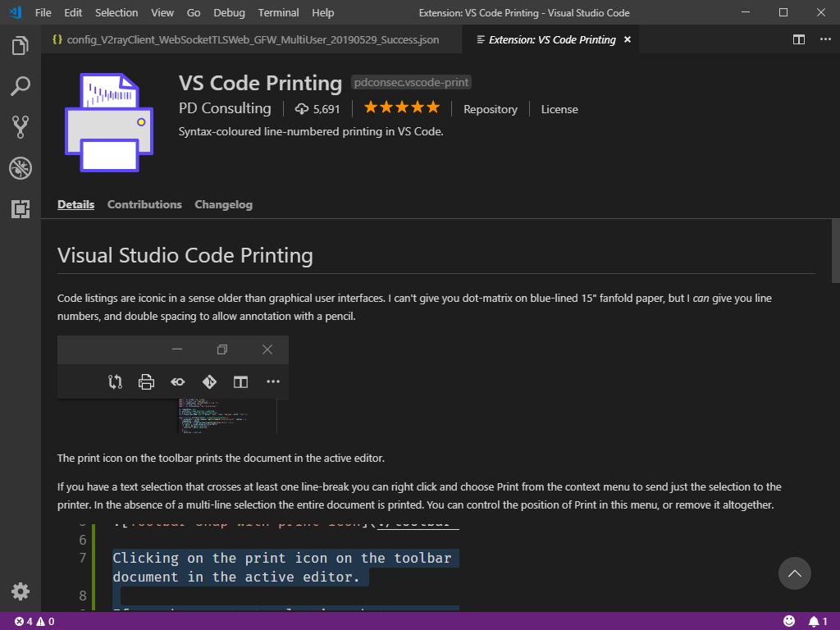The height and width of the screenshot is (630, 840).
Task: Open the Debug view in activity bar
Action: click(21, 168)
